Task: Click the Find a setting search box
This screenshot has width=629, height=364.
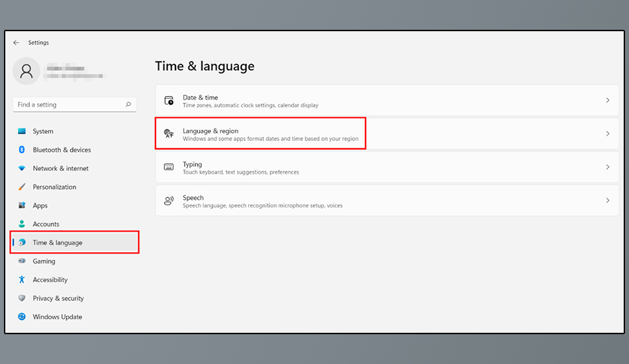Action: click(x=75, y=104)
